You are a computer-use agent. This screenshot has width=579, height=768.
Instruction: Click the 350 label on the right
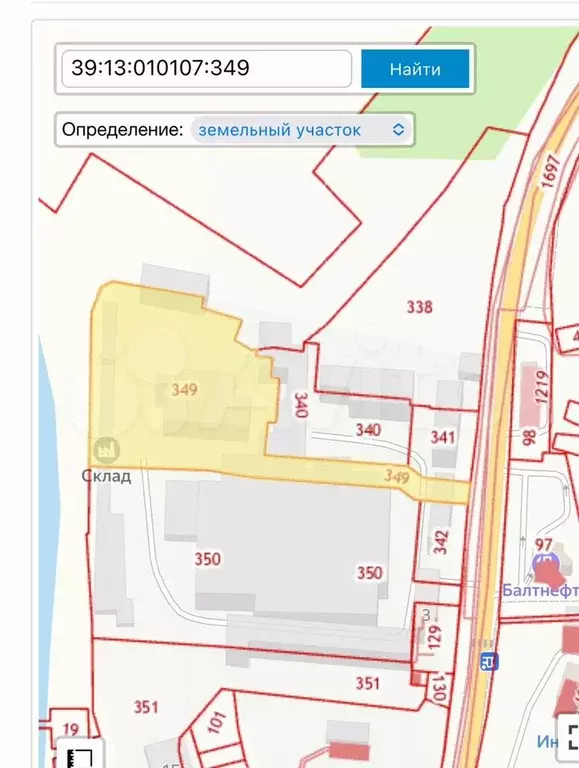tap(369, 573)
